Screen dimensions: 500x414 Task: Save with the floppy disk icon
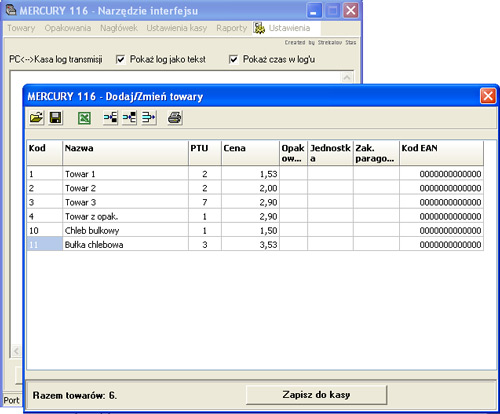point(55,118)
